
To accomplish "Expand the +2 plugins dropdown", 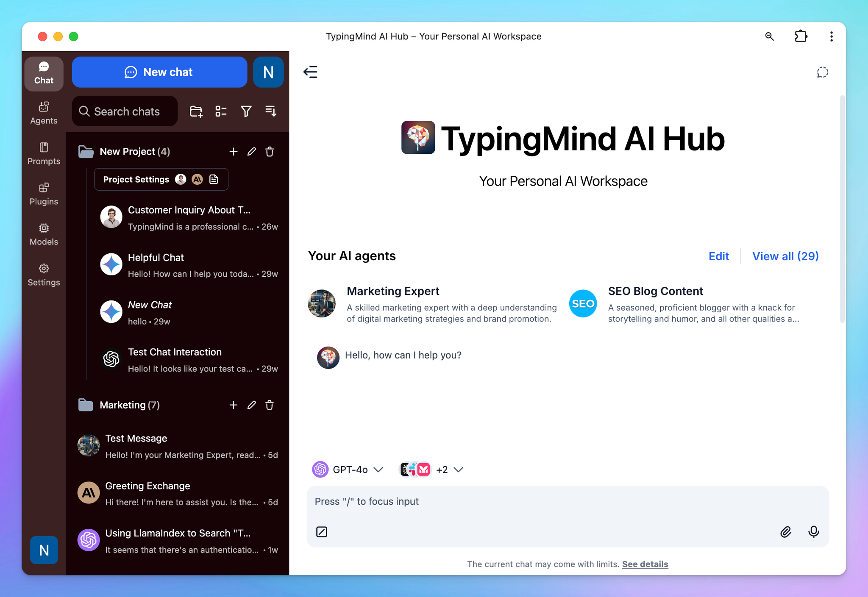I will point(449,469).
